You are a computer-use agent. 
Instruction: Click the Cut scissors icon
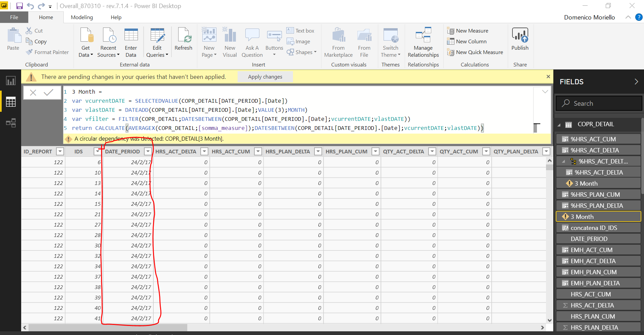coord(29,31)
